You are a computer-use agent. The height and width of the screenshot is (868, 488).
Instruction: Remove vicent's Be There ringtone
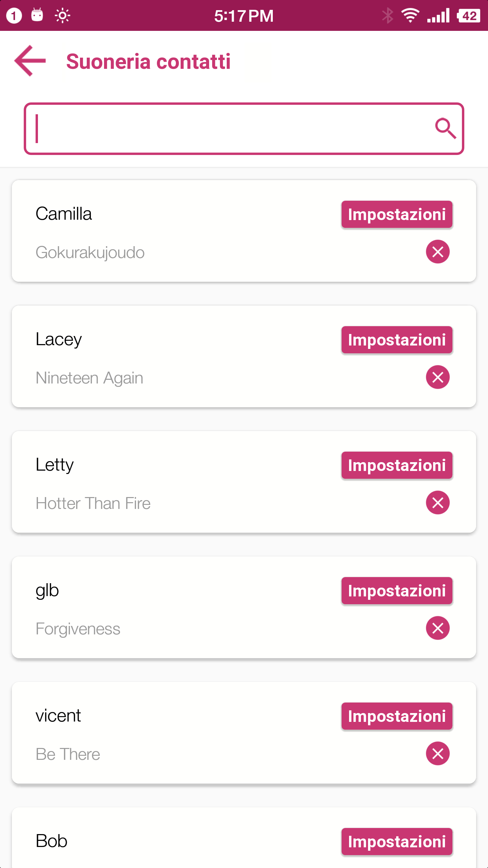pos(438,753)
